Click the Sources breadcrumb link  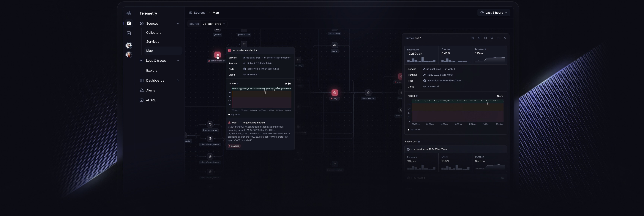point(200,13)
